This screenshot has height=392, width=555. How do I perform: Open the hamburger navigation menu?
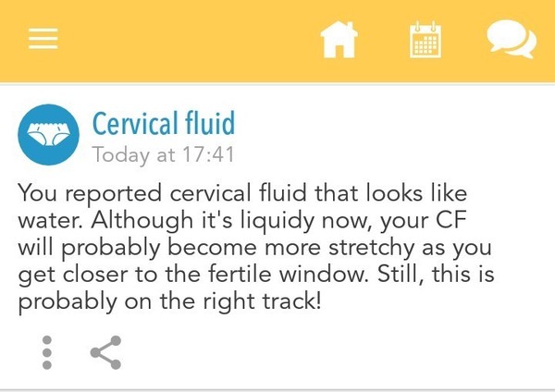click(43, 39)
